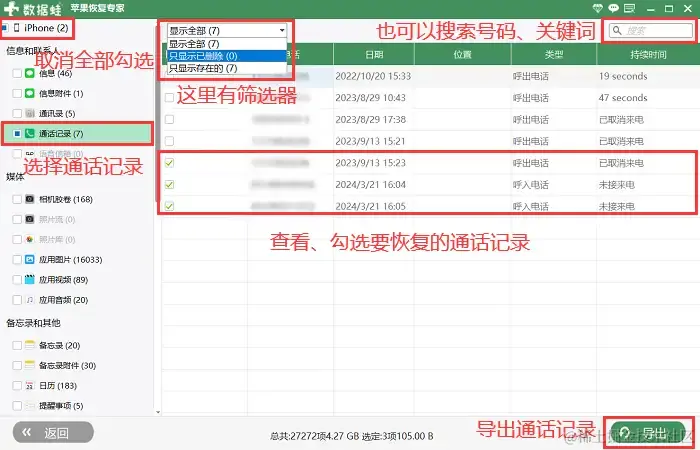Click the diamond VIP icon in title bar
The image size is (700, 450).
(x=597, y=8)
